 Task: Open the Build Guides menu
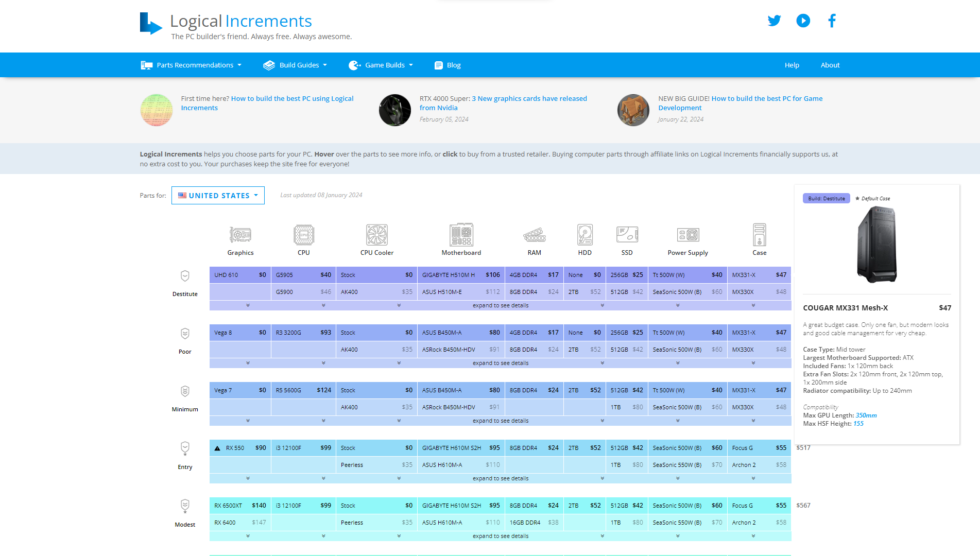pos(295,65)
